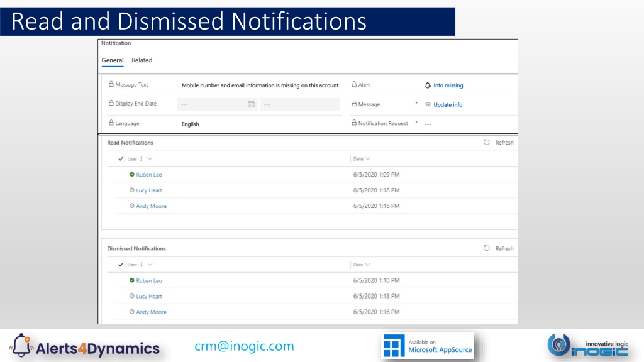
Task: Click status icon for Andy Moore in Read Notifications
Action: click(x=132, y=206)
